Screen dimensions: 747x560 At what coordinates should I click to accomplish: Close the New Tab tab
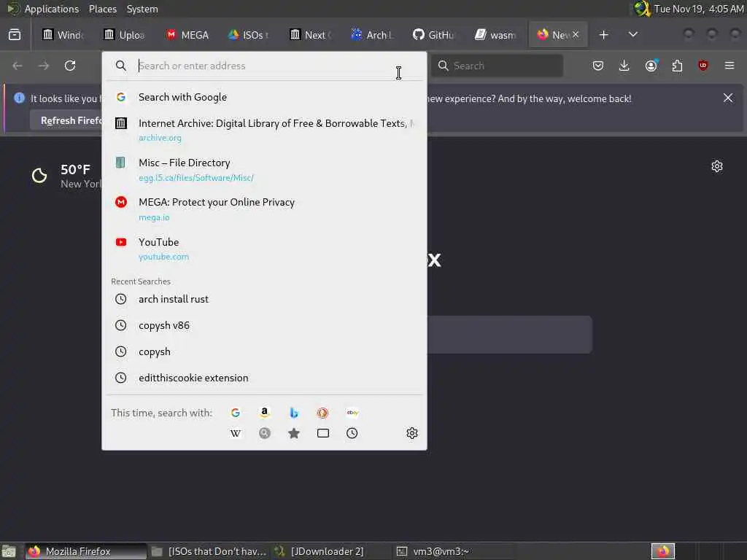(576, 34)
